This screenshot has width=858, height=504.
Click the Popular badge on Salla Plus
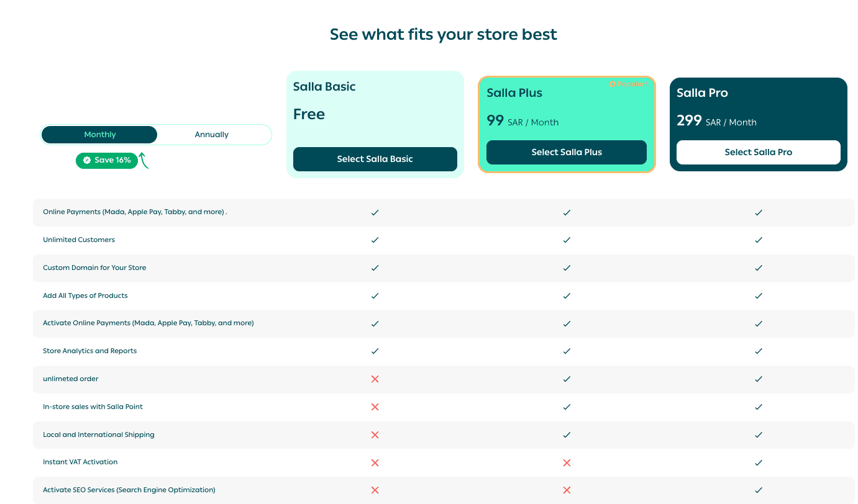click(628, 84)
